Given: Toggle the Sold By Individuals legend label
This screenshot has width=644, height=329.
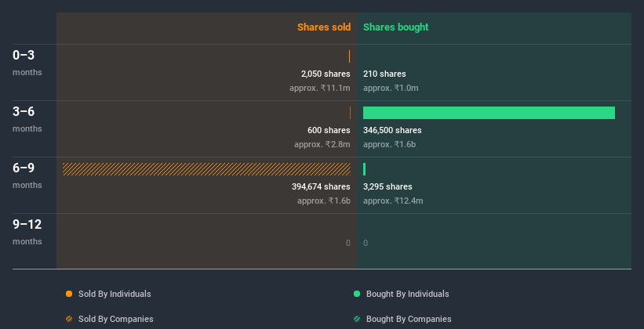Looking at the screenshot, I should tap(115, 294).
